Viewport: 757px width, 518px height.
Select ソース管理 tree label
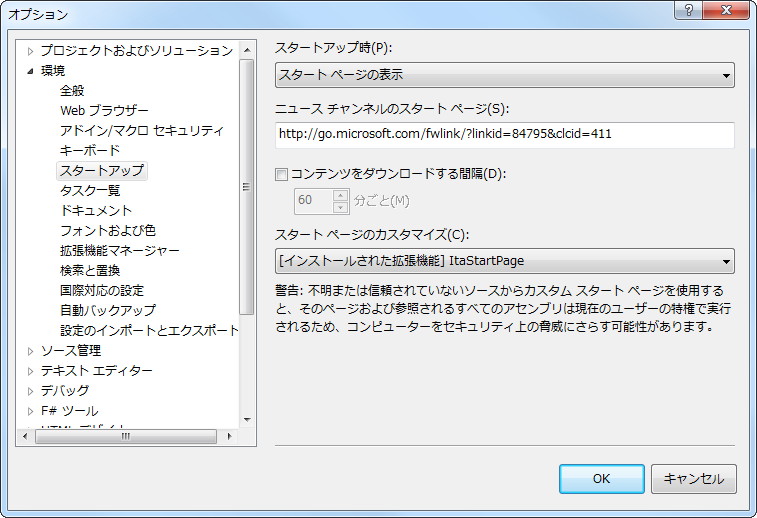click(x=71, y=351)
